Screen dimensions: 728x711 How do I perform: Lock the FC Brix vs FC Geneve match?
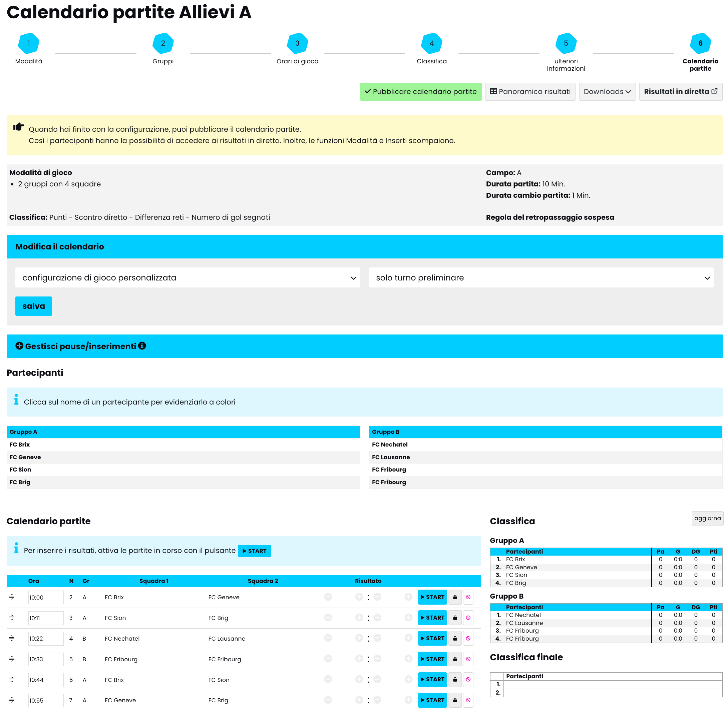click(454, 597)
